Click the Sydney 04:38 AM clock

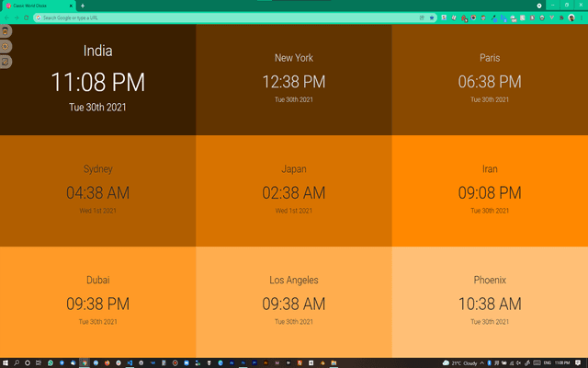pos(97,191)
